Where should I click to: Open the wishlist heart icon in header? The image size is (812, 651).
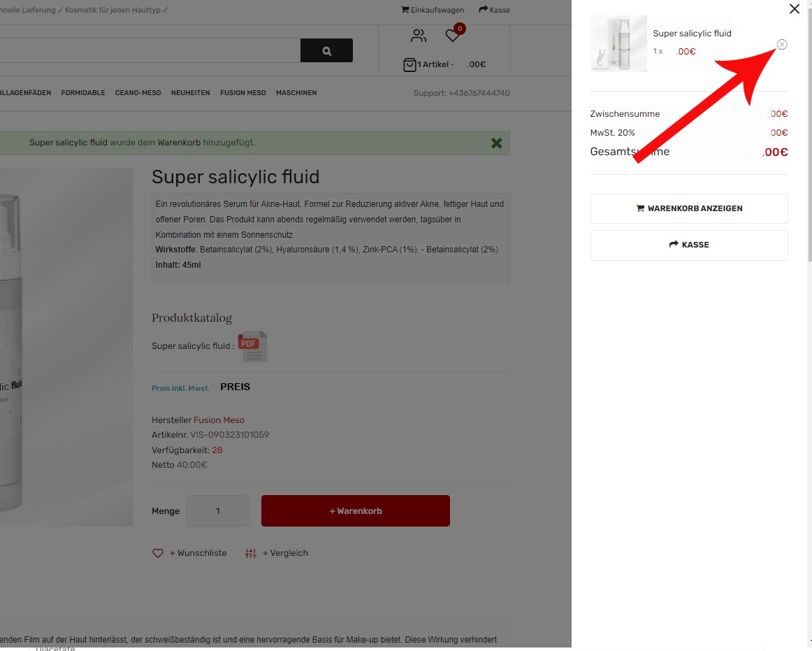pos(452,36)
